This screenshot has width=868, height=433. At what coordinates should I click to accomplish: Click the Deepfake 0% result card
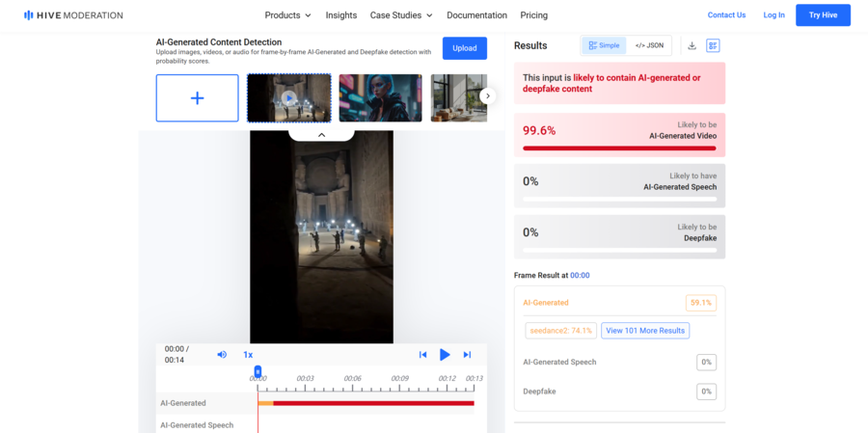619,237
